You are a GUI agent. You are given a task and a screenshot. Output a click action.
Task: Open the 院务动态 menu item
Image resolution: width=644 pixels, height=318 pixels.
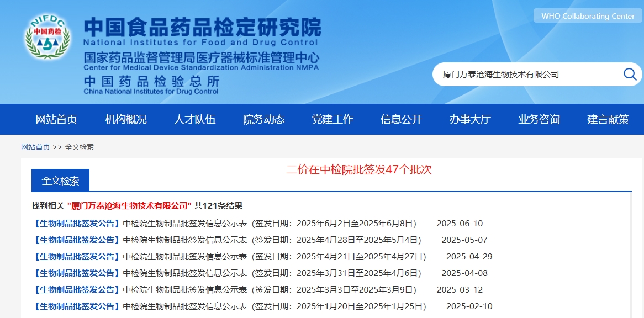click(x=263, y=119)
